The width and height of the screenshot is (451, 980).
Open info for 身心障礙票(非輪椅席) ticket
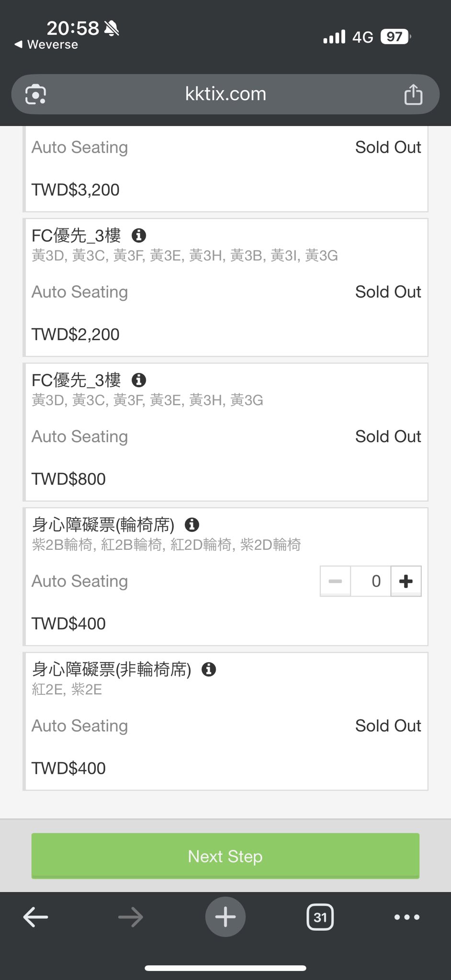click(209, 669)
